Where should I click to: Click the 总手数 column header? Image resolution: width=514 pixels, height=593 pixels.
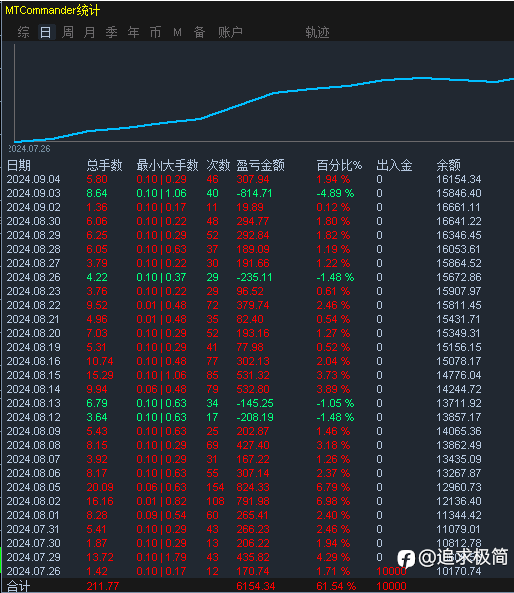pos(104,165)
